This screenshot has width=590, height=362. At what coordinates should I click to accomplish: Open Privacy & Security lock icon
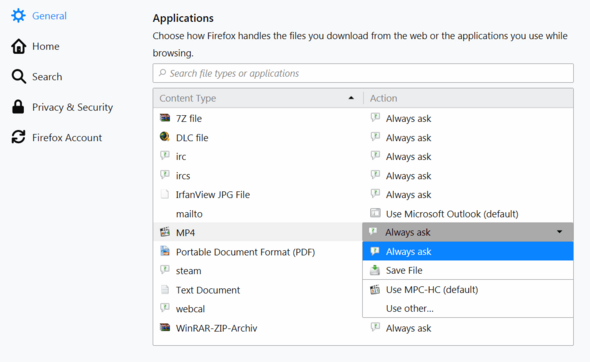click(x=18, y=107)
